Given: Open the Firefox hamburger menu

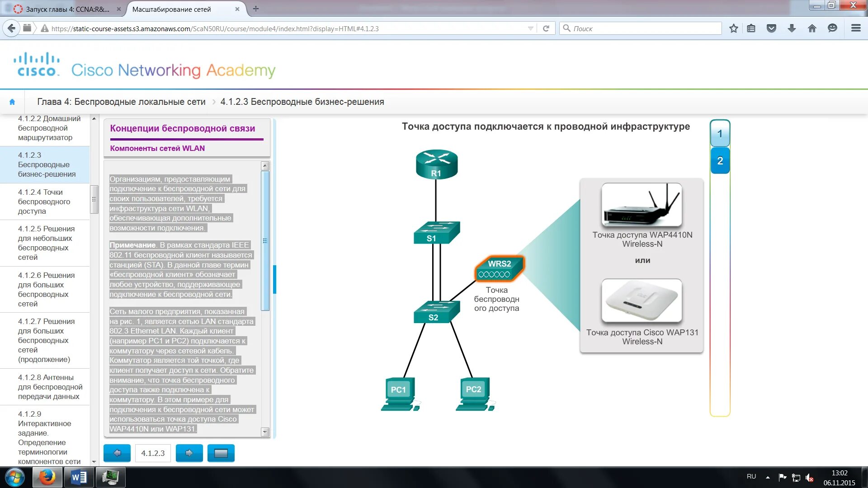Looking at the screenshot, I should [856, 28].
